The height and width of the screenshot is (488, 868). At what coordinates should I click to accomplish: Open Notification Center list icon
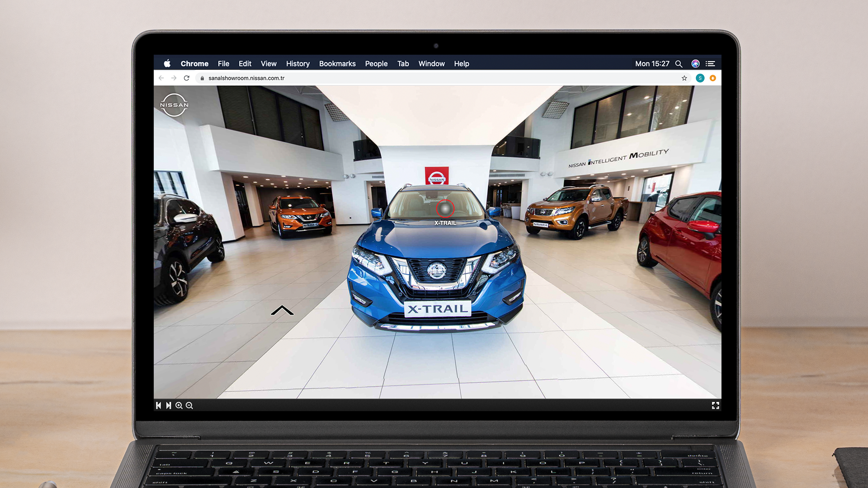[710, 64]
